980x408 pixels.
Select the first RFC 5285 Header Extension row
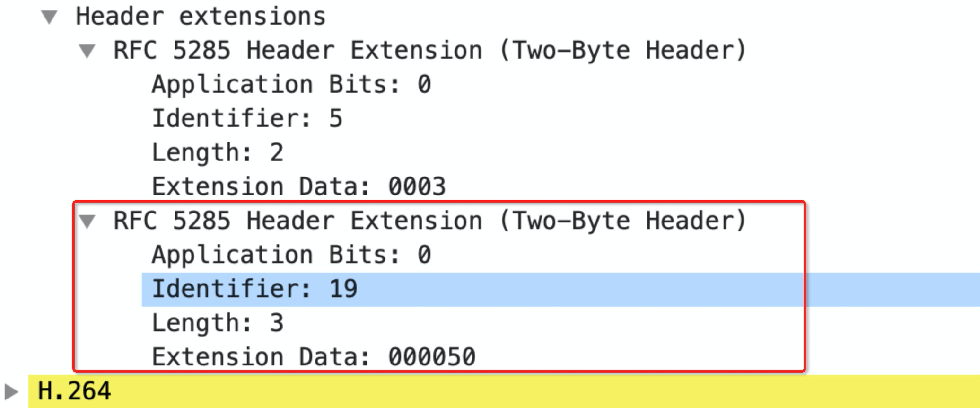429,51
